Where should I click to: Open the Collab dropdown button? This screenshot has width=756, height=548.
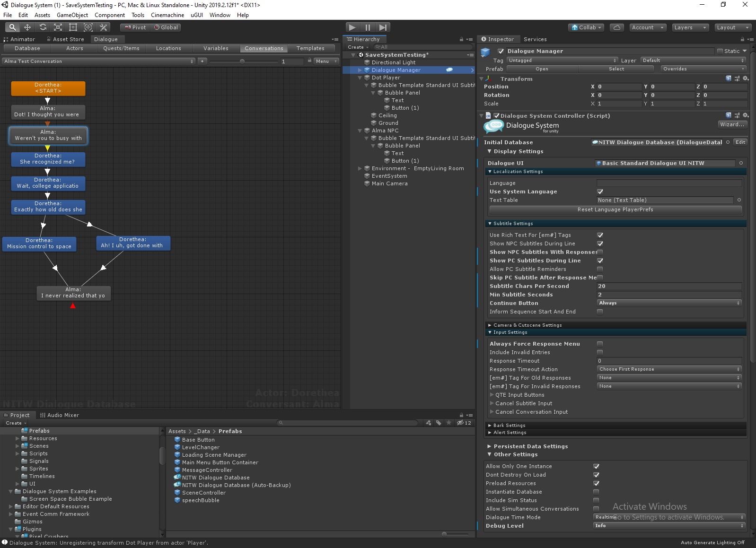tap(586, 27)
